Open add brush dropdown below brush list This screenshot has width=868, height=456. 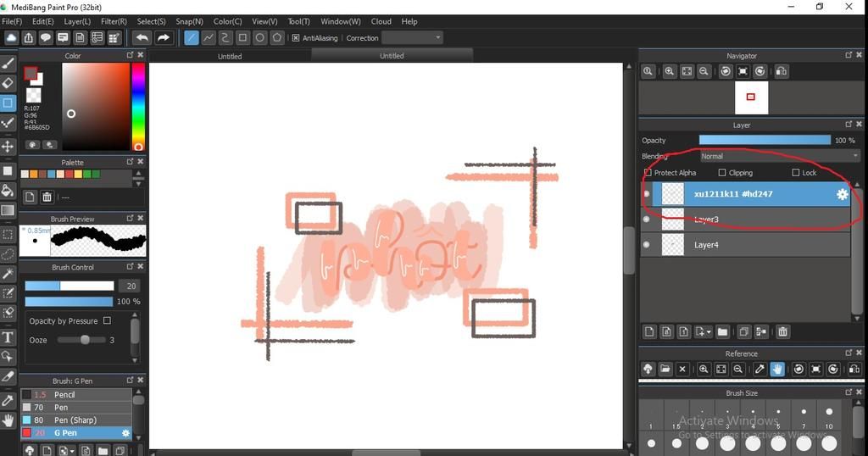pos(72,451)
